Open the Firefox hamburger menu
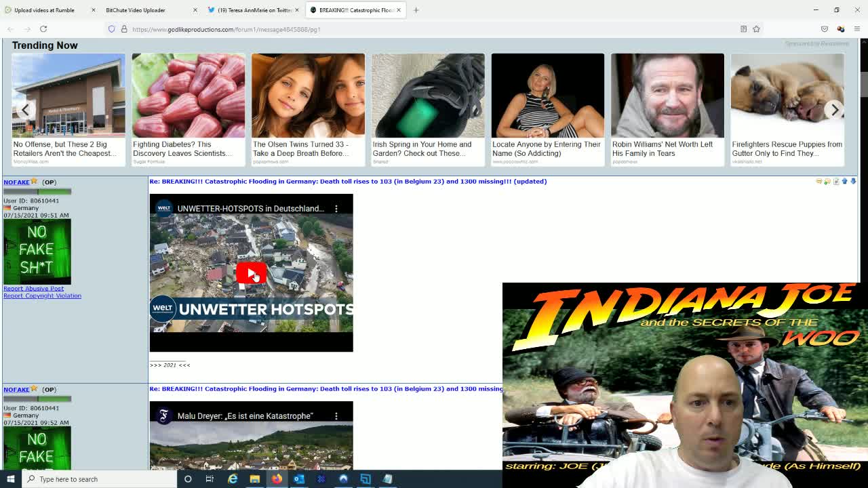Viewport: 868px width, 488px height. [857, 29]
